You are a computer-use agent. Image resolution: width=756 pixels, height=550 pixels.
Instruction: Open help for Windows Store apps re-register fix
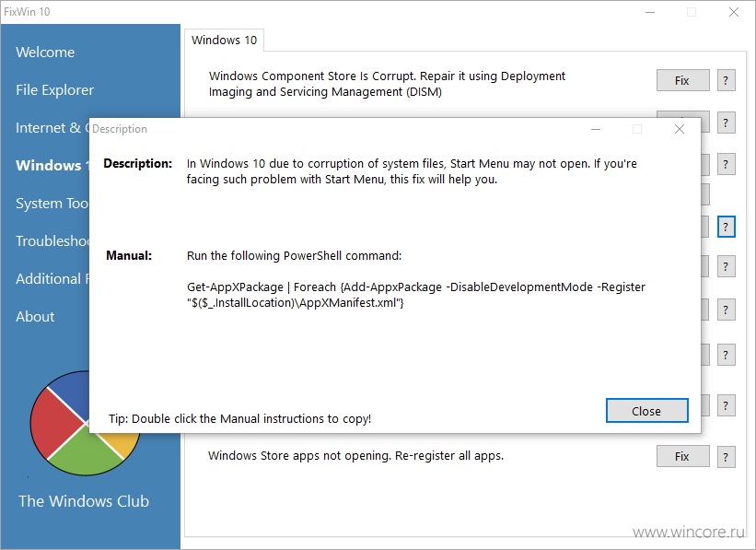(726, 456)
